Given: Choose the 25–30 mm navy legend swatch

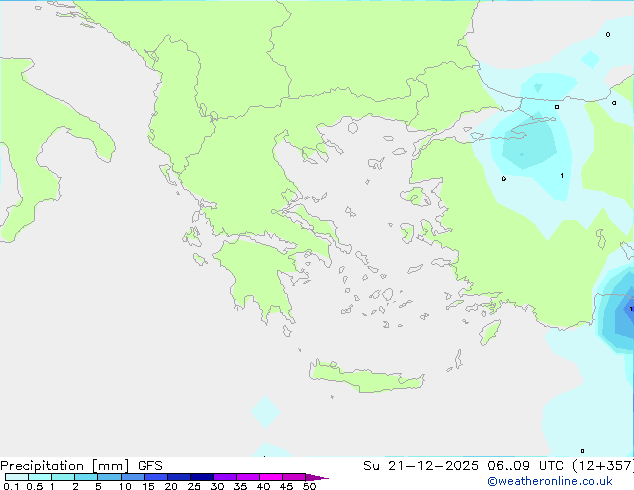Looking at the screenshot, I should coord(202,477).
